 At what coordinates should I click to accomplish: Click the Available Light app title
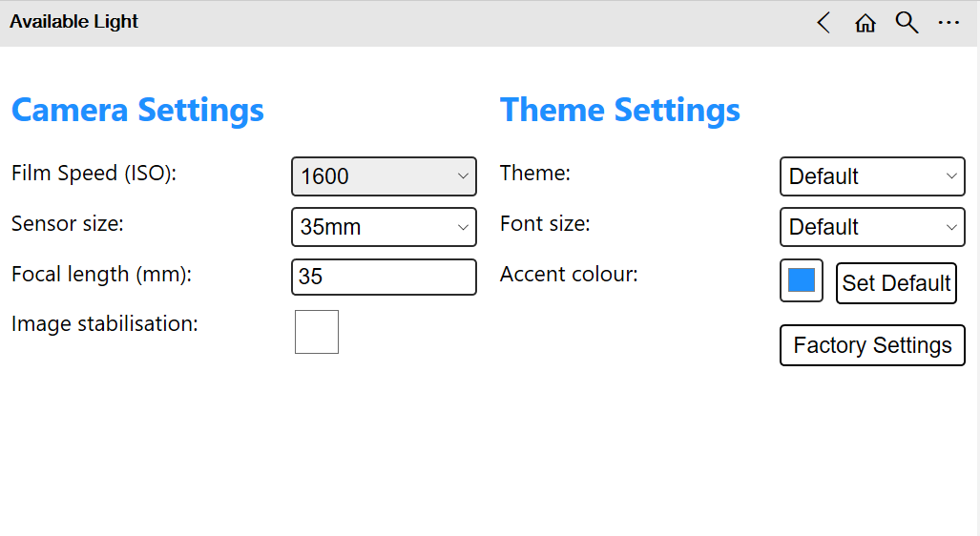[x=74, y=22]
